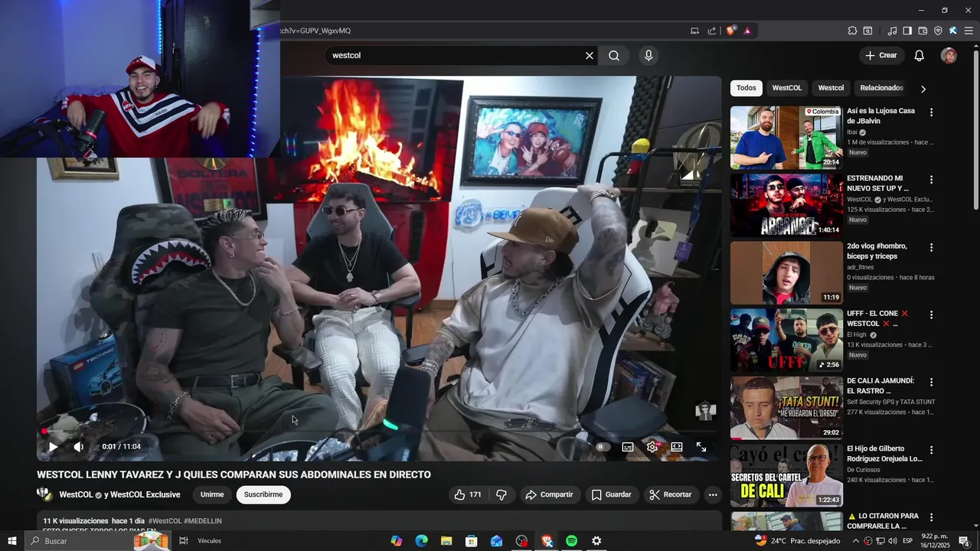
Task: Run search with the magnifier button
Action: point(614,56)
